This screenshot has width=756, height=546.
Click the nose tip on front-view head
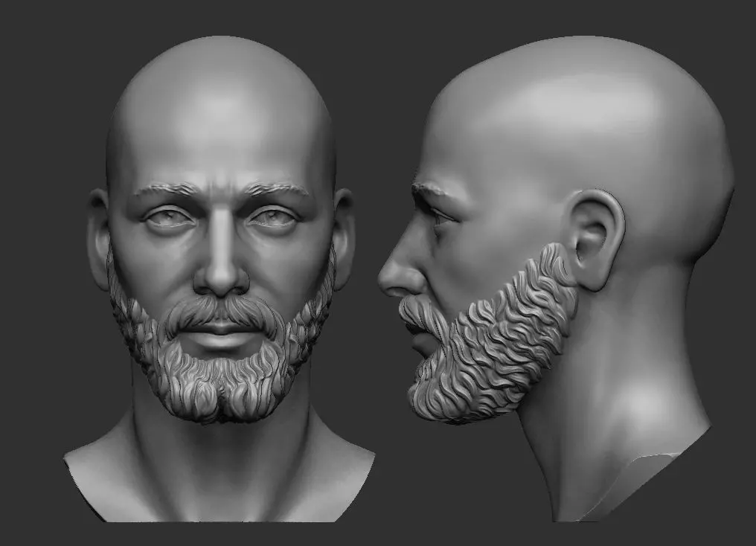[221, 280]
